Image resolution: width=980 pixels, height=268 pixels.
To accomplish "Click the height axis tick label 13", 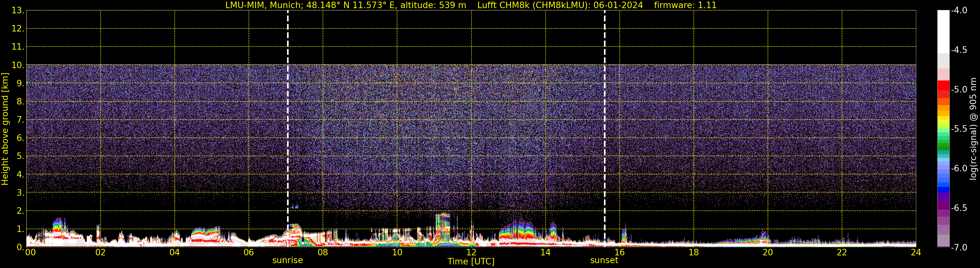I will (x=18, y=11).
